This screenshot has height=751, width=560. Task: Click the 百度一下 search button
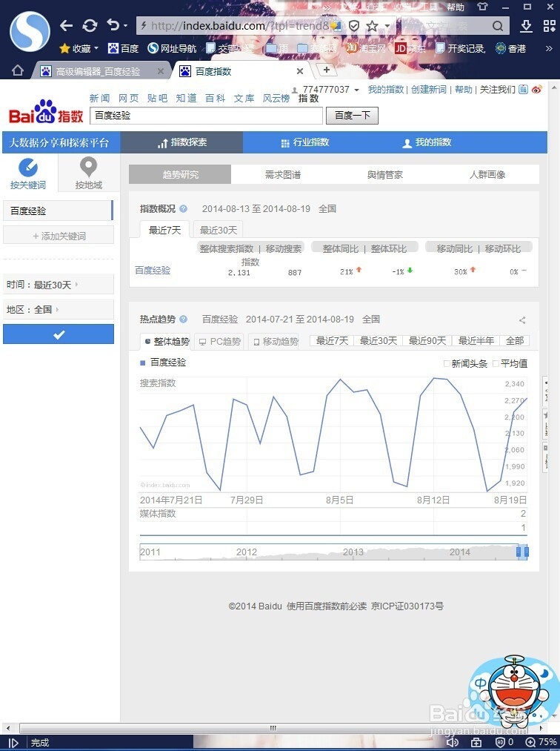point(353,116)
